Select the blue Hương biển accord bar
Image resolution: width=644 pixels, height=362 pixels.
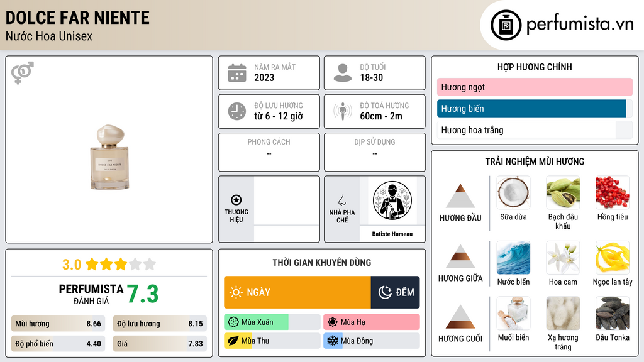535,108
